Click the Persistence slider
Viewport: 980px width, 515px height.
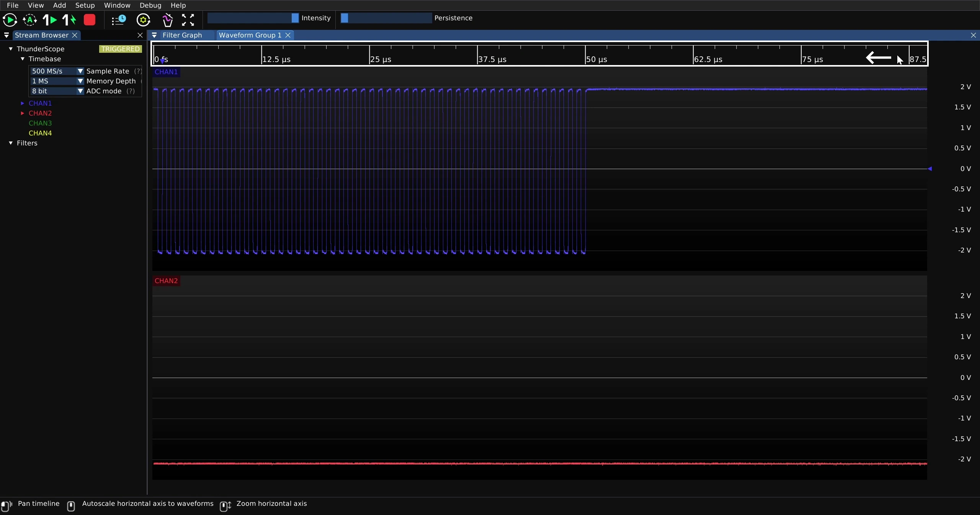point(386,18)
